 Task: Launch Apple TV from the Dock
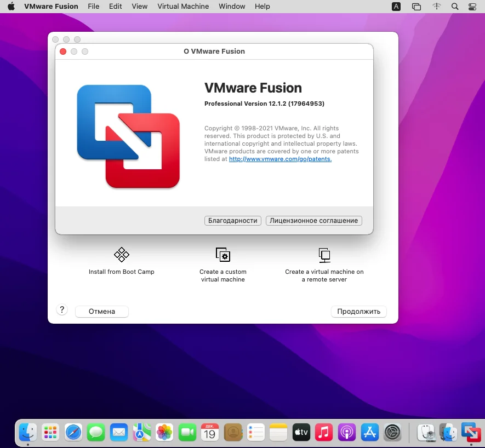point(301,432)
